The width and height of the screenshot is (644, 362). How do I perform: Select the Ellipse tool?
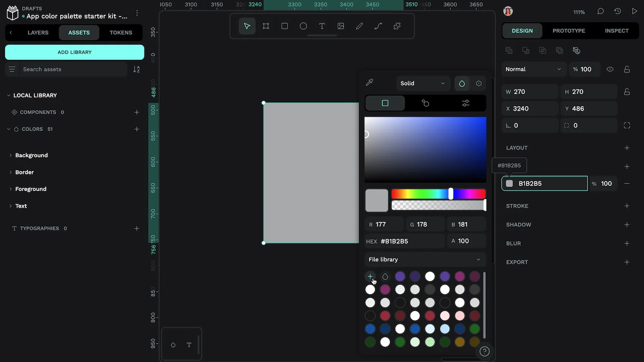(303, 26)
